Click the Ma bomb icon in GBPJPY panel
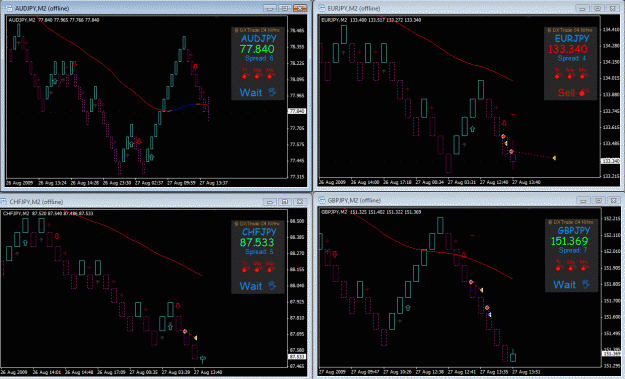Screen dimensions: 625x379 coord(571,267)
